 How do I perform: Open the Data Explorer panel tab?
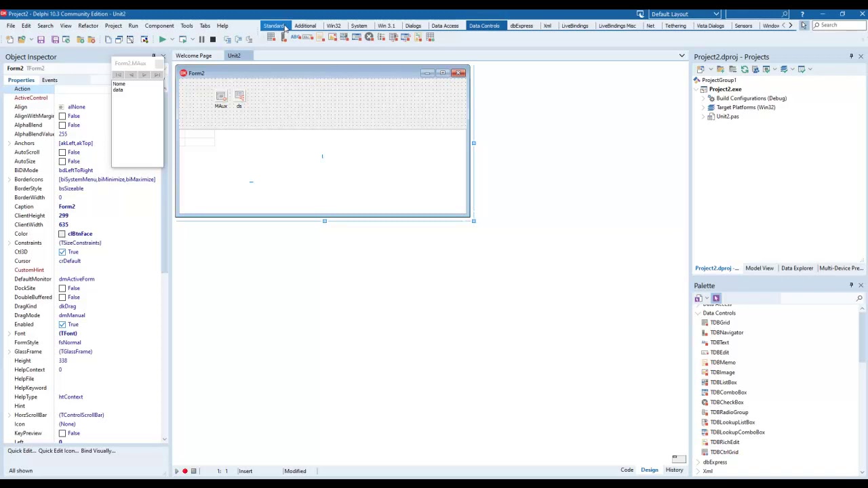pyautogui.click(x=797, y=268)
